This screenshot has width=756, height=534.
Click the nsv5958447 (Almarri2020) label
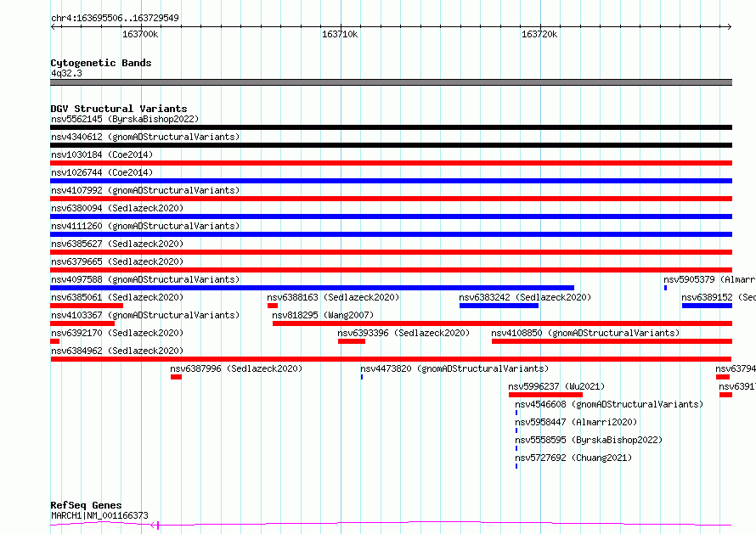(x=576, y=422)
